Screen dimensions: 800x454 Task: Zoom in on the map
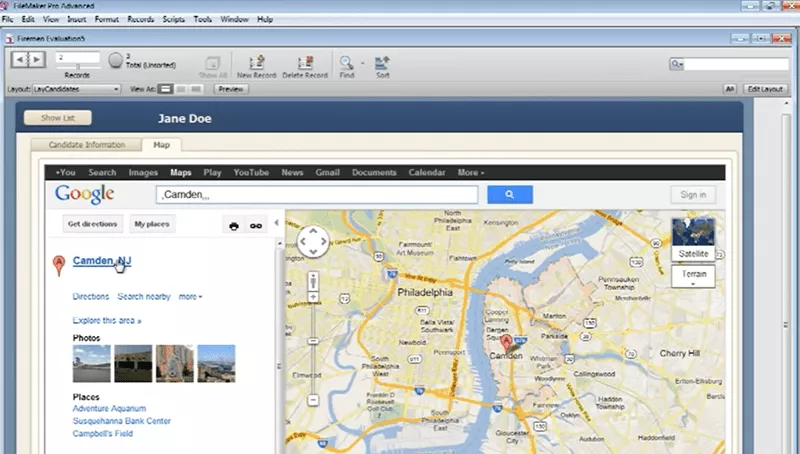coord(313,297)
